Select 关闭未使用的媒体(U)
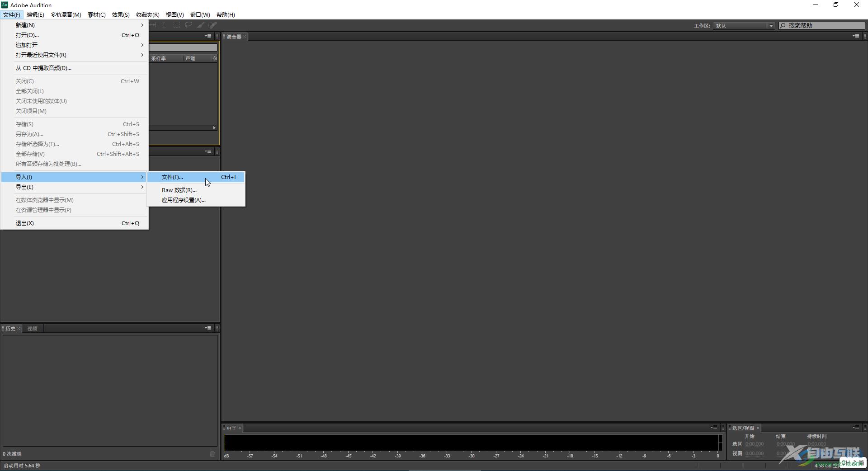This screenshot has width=868, height=471. [x=74, y=101]
